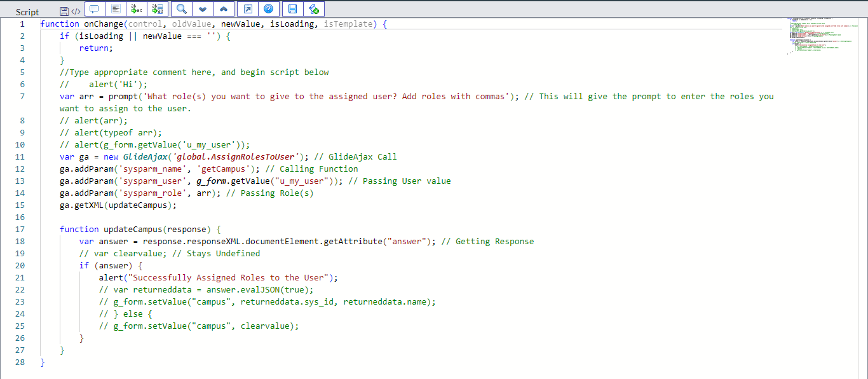Find the next search match
The width and height of the screenshot is (868, 379).
tap(202, 9)
